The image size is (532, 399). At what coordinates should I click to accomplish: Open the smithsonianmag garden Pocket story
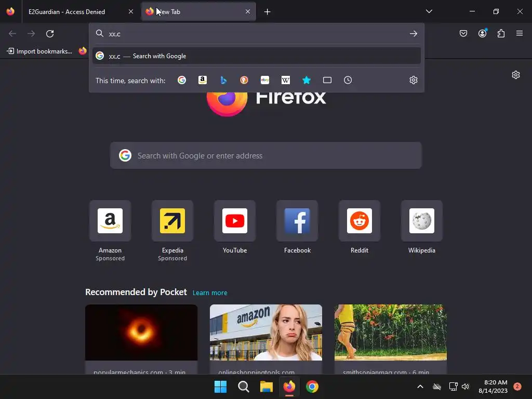pyautogui.click(x=391, y=339)
